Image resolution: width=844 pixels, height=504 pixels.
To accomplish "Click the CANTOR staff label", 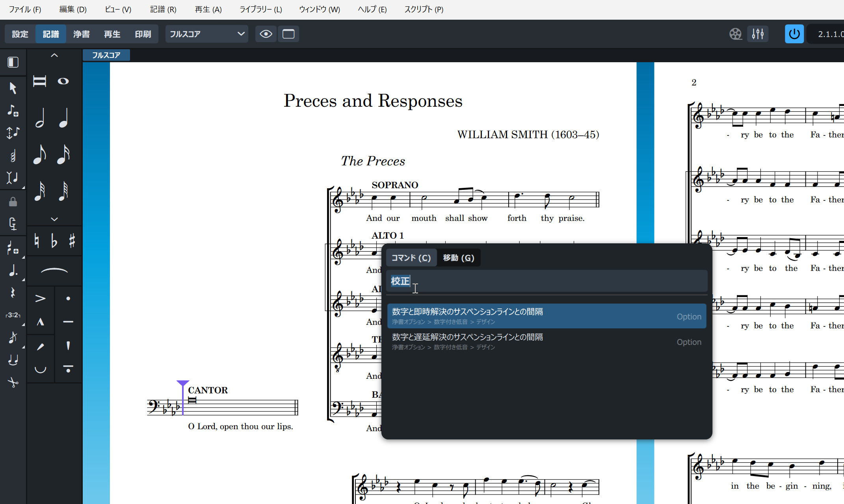I will 208,390.
